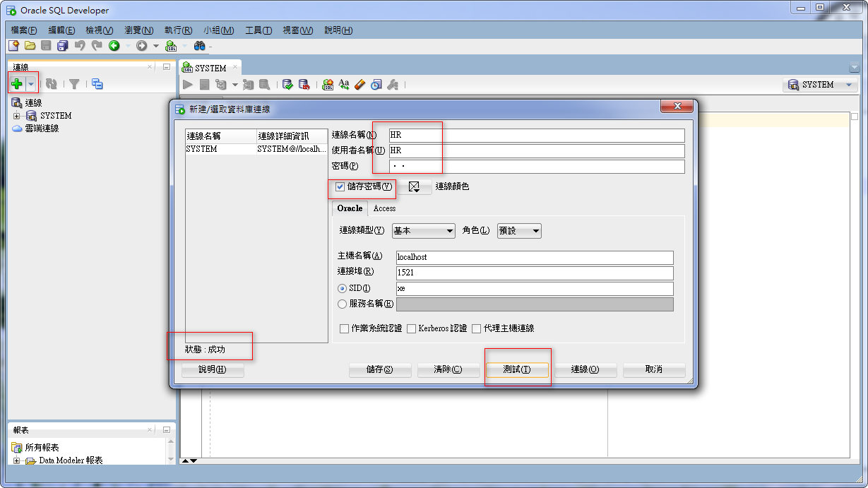Viewport: 868px width, 488px height.
Task: Open unshared SQL worksheet icon
Action: pos(328,85)
